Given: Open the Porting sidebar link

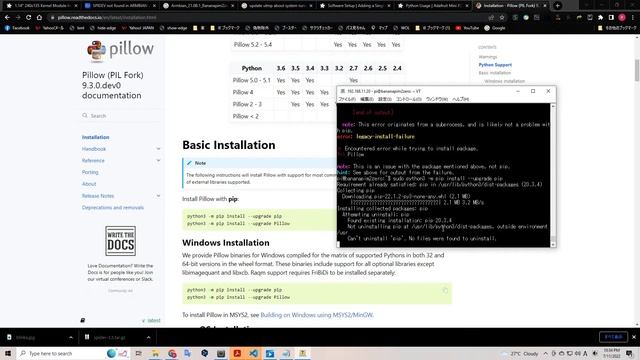Looking at the screenshot, I should [90, 172].
